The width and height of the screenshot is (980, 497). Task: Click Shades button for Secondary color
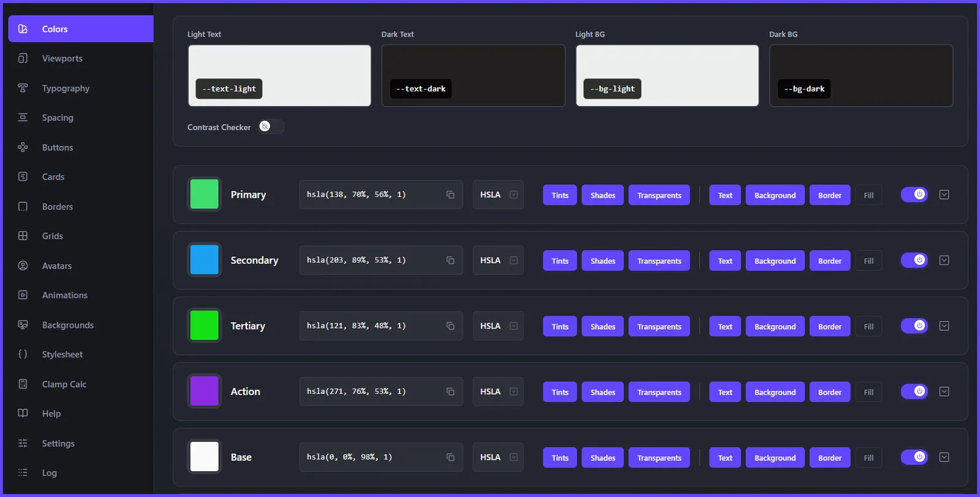(x=603, y=260)
